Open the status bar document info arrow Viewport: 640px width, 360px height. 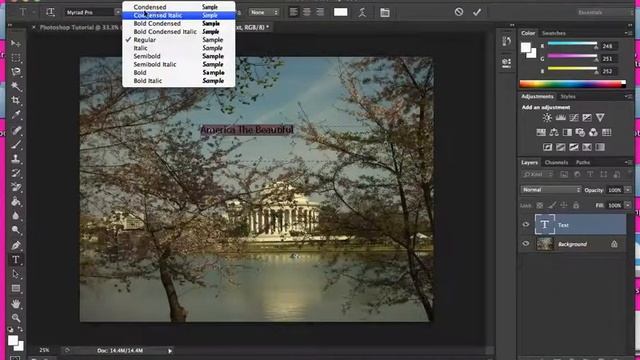[x=170, y=351]
